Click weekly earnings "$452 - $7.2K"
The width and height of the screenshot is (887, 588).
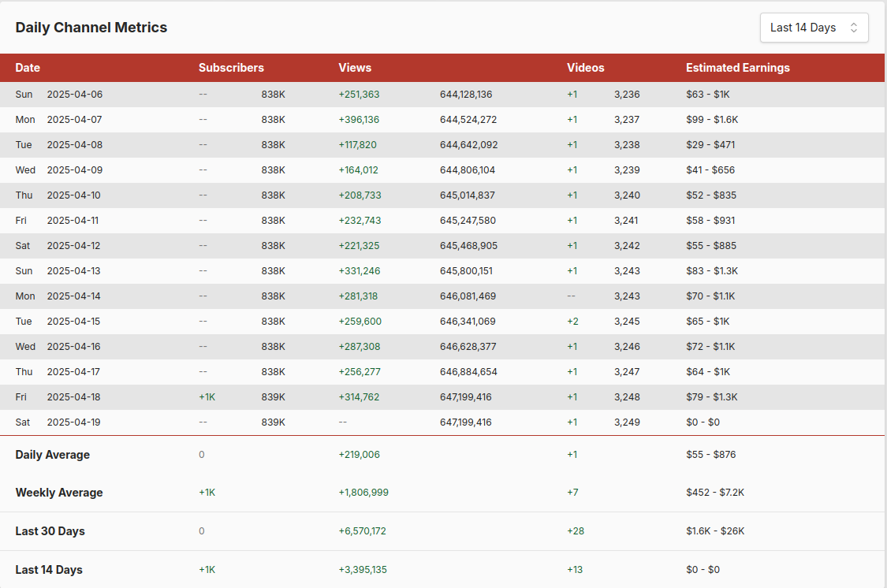pos(715,493)
